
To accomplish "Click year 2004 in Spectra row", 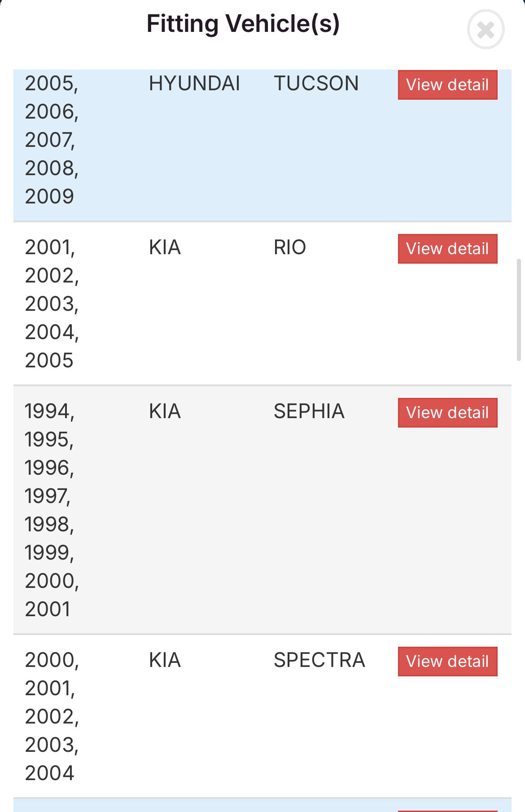I will pos(49,773).
